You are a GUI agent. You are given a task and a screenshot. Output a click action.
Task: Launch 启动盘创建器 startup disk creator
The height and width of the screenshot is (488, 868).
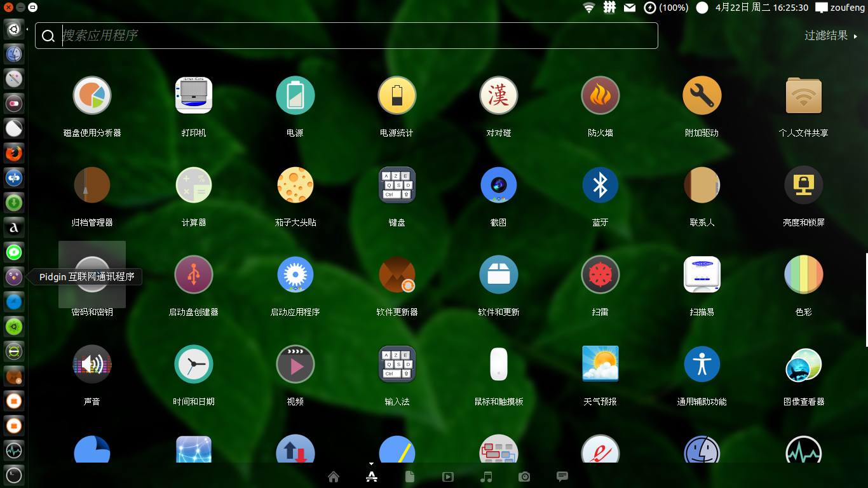point(194,274)
